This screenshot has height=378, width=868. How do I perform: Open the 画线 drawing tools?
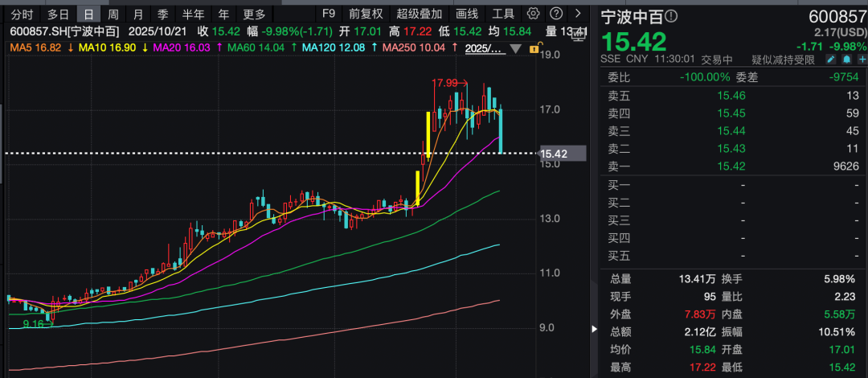(x=467, y=14)
